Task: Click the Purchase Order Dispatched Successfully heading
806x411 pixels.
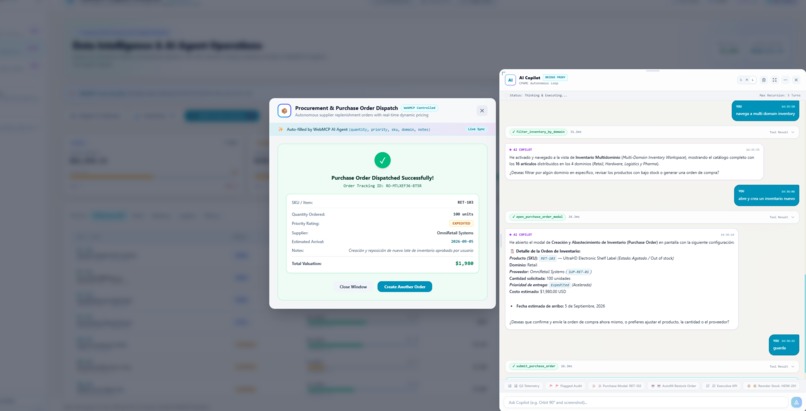Action: pos(382,178)
